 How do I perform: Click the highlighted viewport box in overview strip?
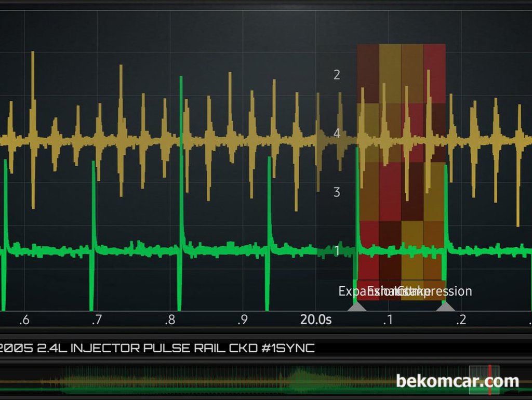(x=484, y=380)
